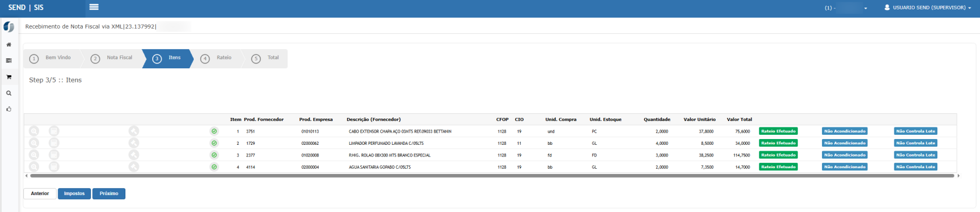Screen dimensions: 980x212
Task: Click Não Acondicionado on item 3 row
Action: pos(845,155)
